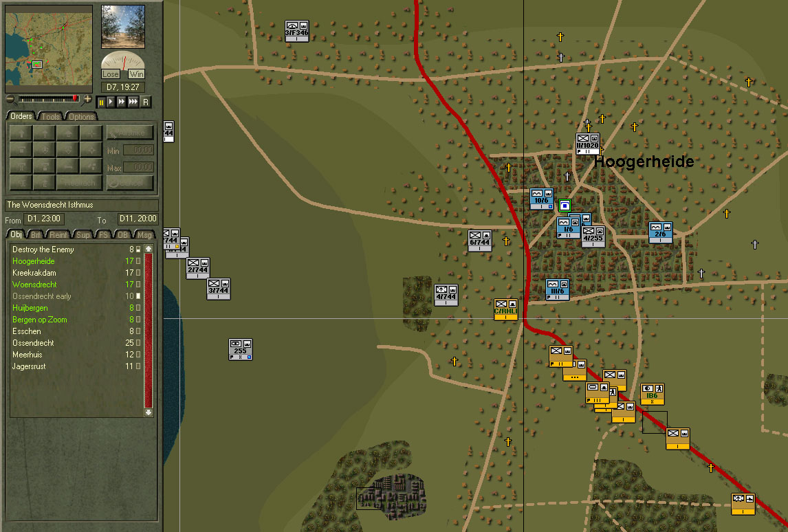This screenshot has width=788, height=532.
Task: Click the Hoogerheide objective marker on map
Action: click(x=565, y=205)
